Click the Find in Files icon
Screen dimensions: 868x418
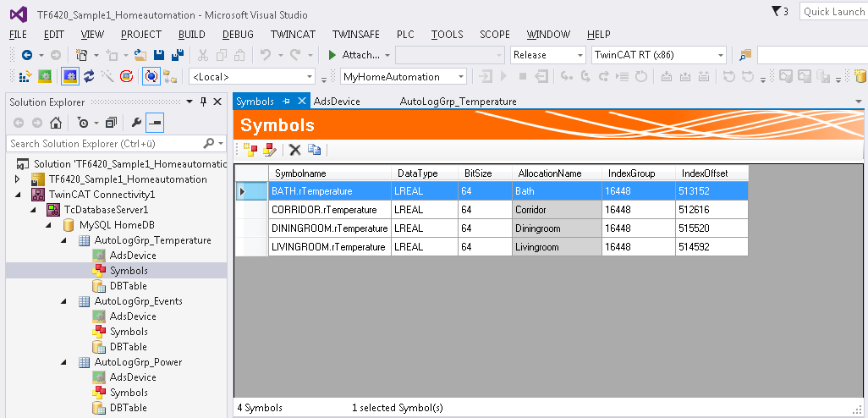[745, 55]
